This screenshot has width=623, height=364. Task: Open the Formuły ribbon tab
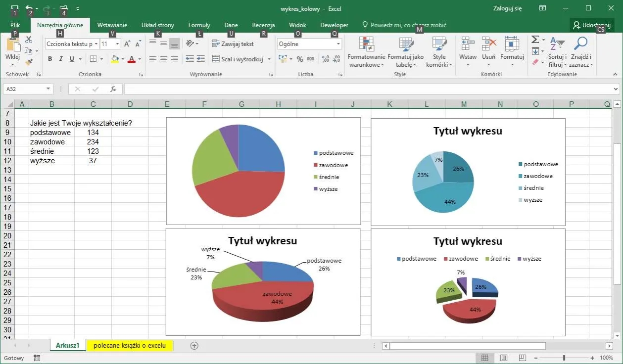[199, 25]
